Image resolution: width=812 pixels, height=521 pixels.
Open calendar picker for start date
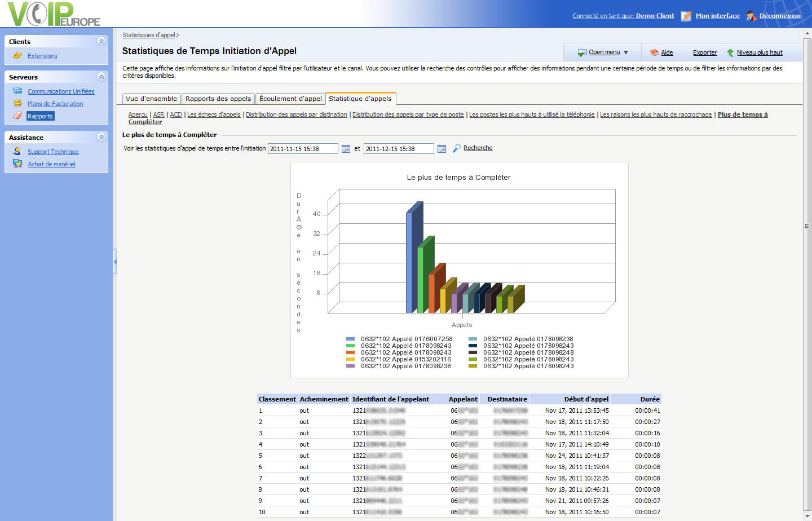(x=346, y=149)
